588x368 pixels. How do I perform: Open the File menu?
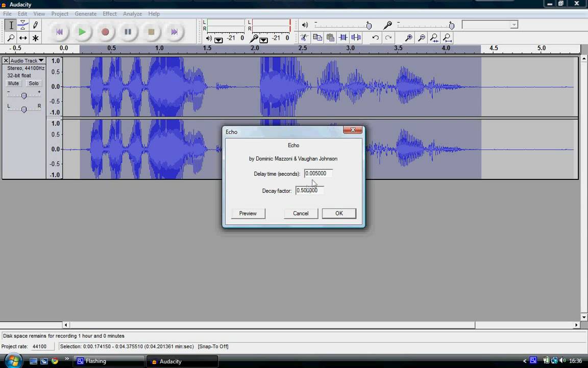[7, 13]
